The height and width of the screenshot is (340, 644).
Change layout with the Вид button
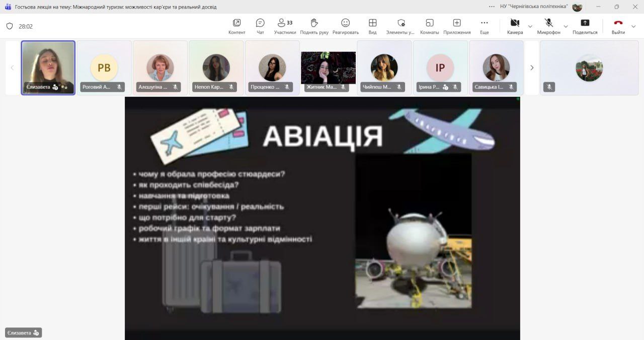coord(372,26)
